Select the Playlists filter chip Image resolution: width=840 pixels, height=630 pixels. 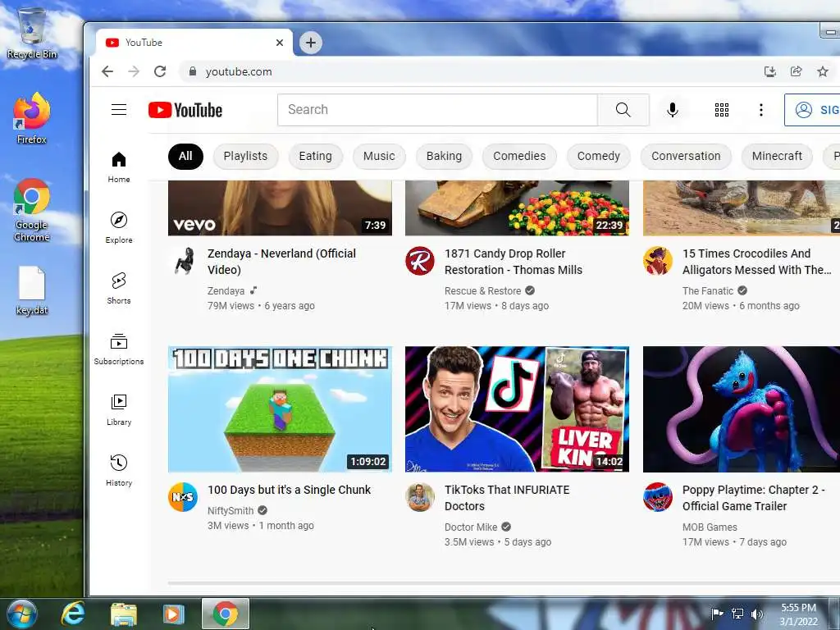pyautogui.click(x=245, y=157)
